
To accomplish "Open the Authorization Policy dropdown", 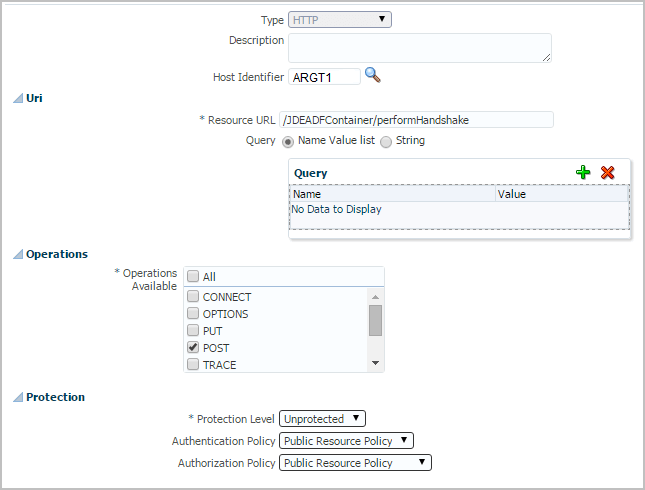I will (356, 463).
